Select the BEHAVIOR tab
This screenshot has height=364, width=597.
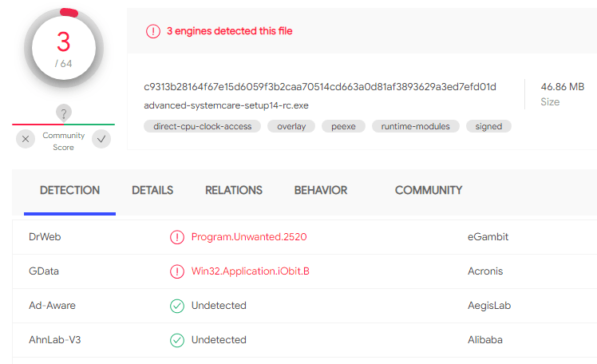click(x=321, y=191)
